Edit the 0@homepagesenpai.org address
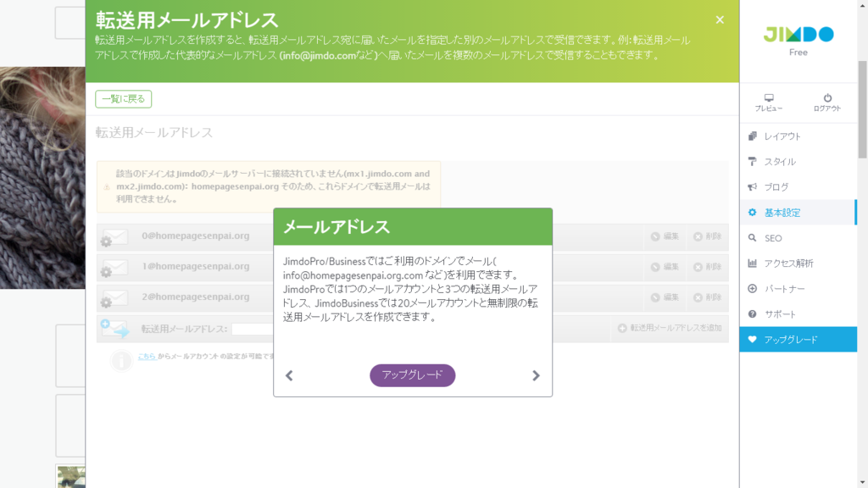Viewport: 868px width, 488px height. pos(665,236)
